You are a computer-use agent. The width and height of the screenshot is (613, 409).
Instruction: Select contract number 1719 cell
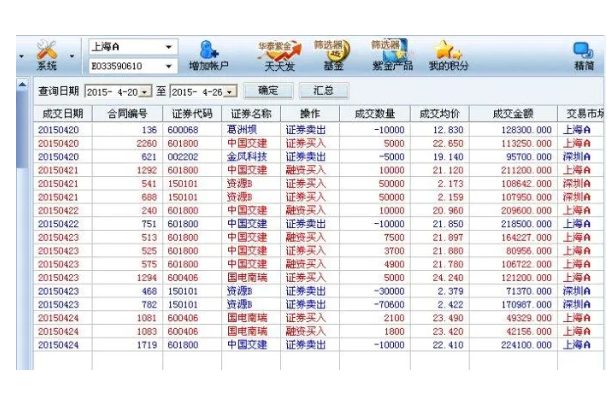point(127,345)
